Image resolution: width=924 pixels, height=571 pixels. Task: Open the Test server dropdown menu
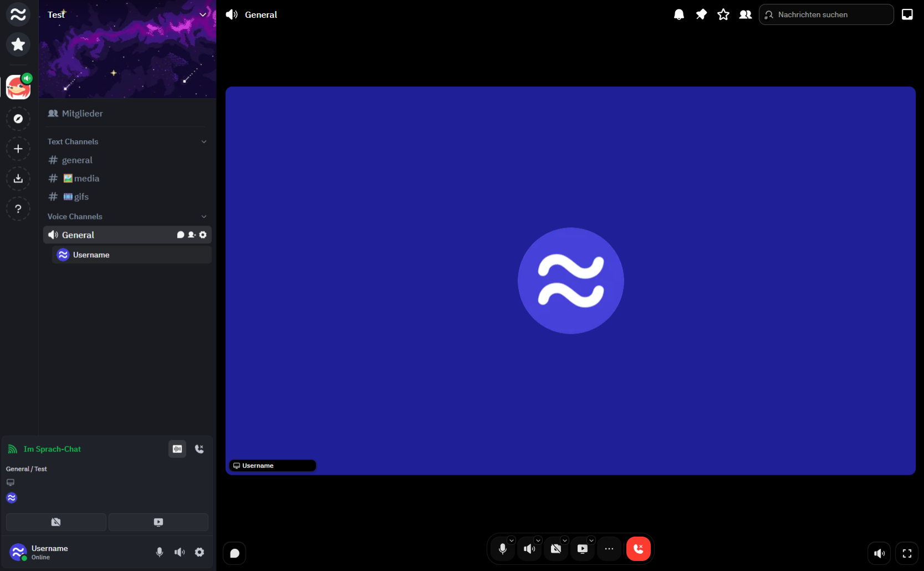pyautogui.click(x=203, y=14)
